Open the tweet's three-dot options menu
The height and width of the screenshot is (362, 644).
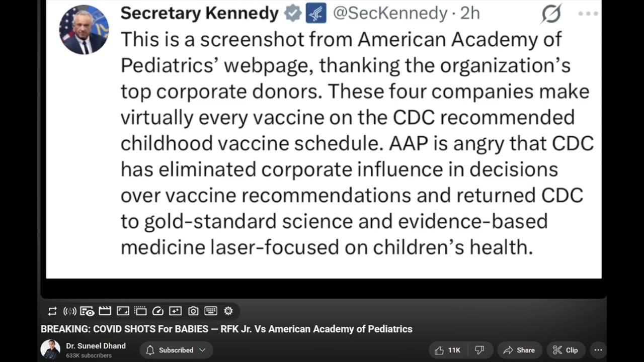588,14
